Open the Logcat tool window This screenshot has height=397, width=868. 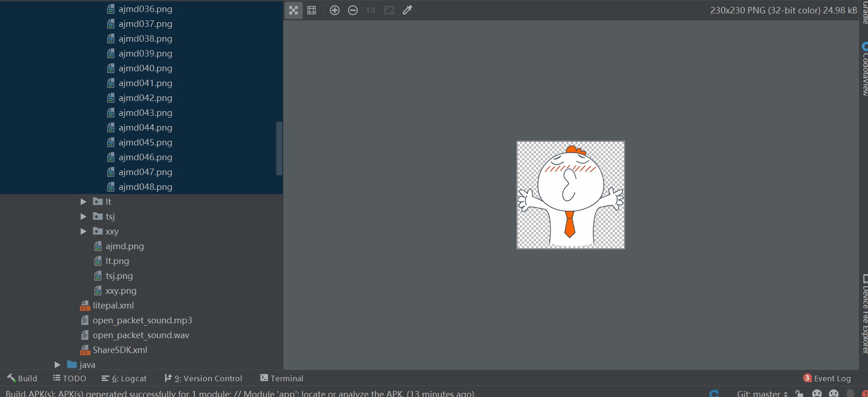[124, 378]
